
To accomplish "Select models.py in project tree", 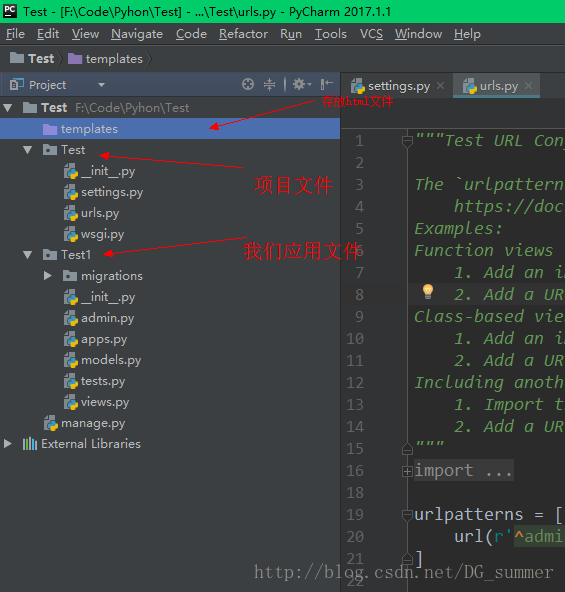I will tap(111, 360).
